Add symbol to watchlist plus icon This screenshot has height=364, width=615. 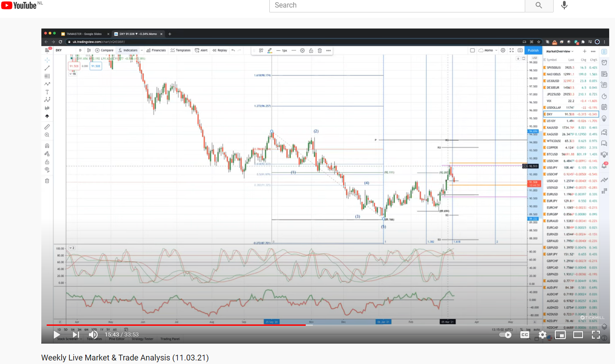click(584, 51)
